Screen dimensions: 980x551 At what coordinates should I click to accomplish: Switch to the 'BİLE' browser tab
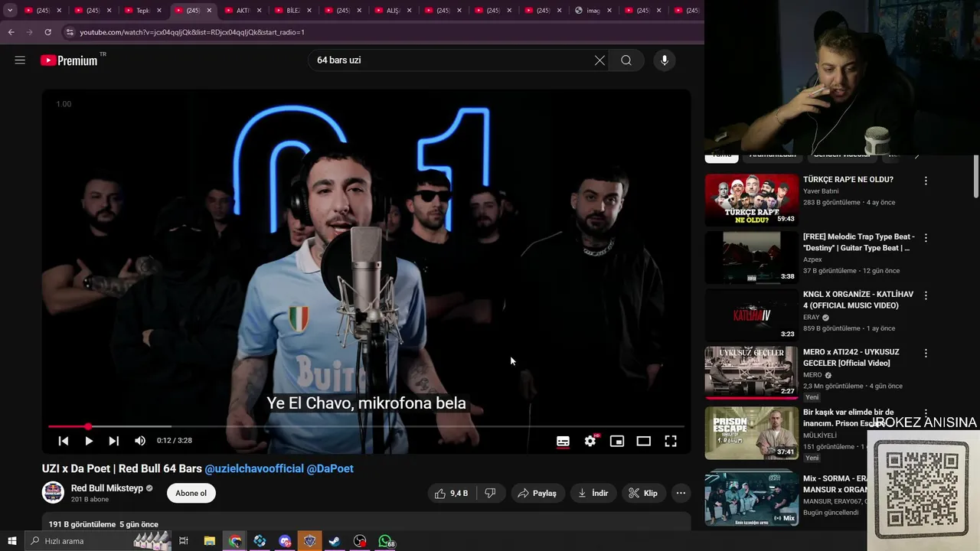click(x=293, y=11)
